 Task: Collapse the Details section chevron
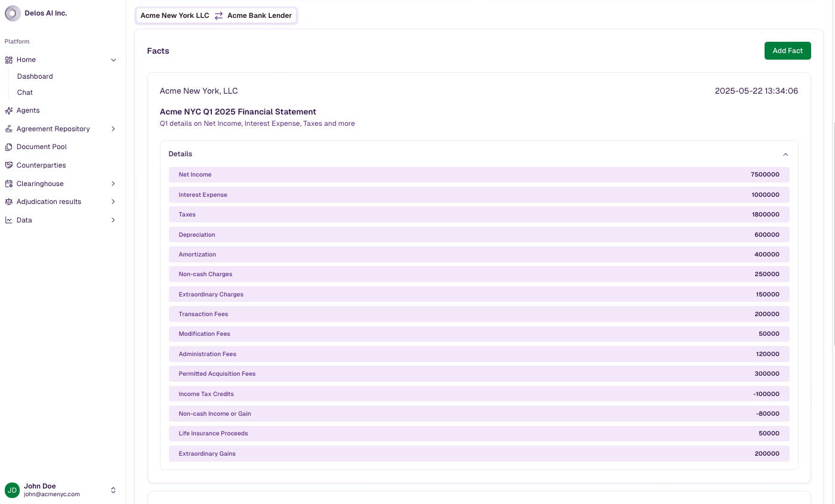[x=785, y=154]
